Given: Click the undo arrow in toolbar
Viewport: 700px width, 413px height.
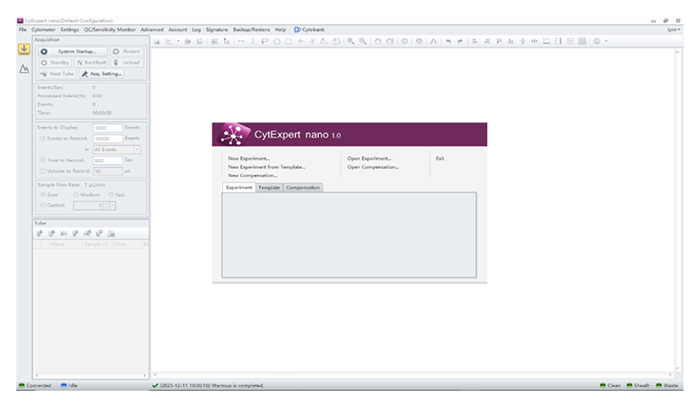Looking at the screenshot, I should point(448,42).
